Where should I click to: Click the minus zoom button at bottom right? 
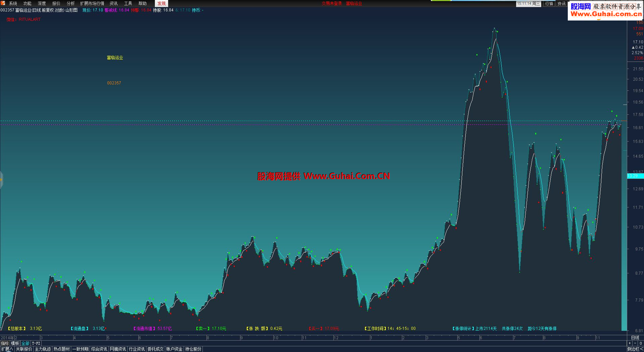pyautogui.click(x=635, y=343)
